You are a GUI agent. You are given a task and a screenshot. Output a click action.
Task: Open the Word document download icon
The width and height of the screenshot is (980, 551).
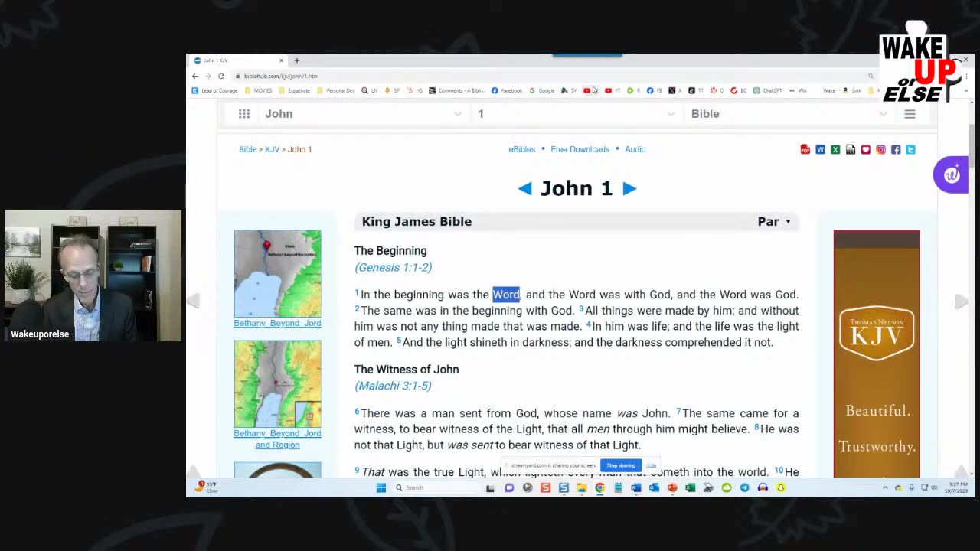pyautogui.click(x=820, y=149)
